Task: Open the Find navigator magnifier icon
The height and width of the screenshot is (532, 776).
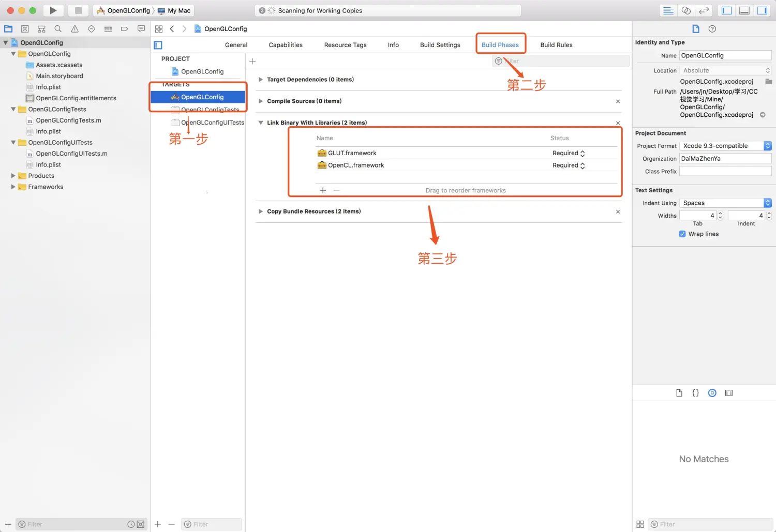Action: click(58, 29)
